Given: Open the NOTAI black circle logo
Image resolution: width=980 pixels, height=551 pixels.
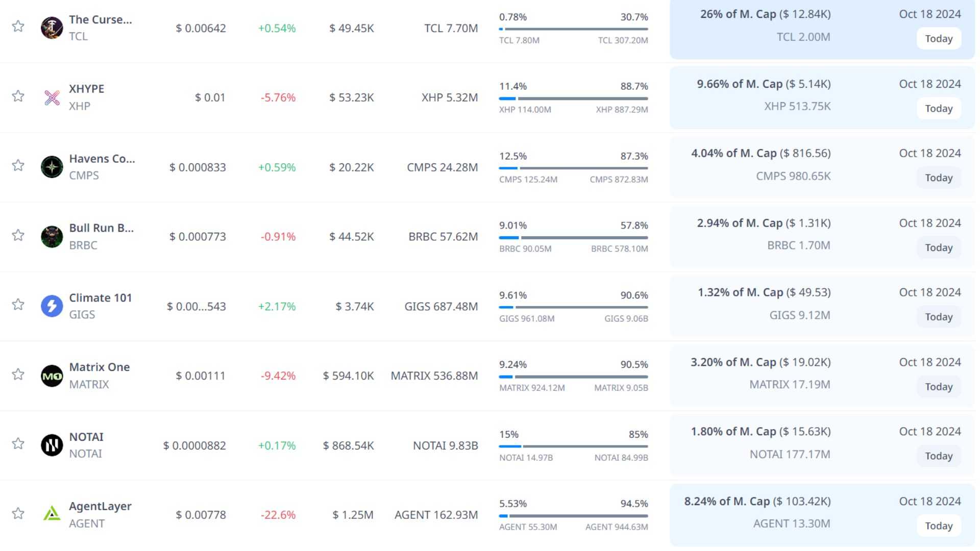Looking at the screenshot, I should tap(52, 445).
